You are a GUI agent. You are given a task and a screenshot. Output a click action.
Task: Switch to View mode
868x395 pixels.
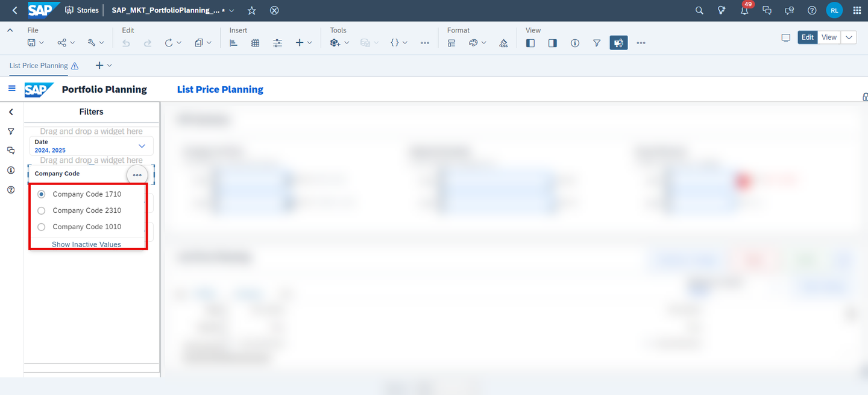[829, 37]
